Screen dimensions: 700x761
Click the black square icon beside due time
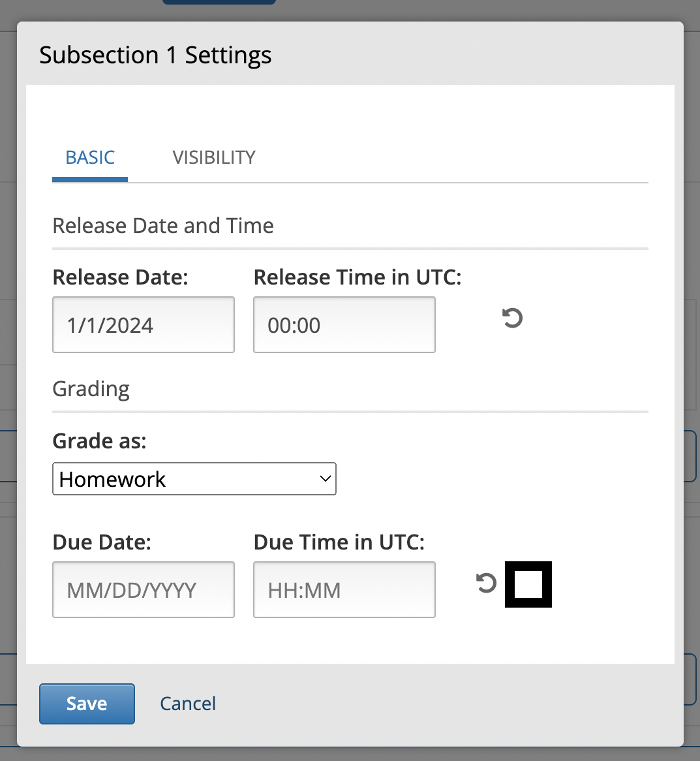click(528, 584)
